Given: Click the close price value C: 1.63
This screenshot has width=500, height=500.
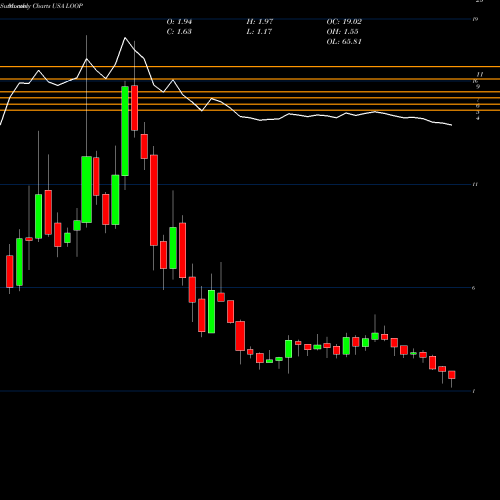Looking at the screenshot, I should pos(179,32).
